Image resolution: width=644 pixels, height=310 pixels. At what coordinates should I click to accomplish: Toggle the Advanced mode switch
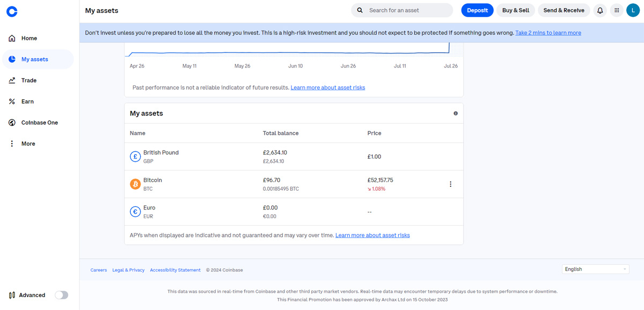tap(62, 295)
